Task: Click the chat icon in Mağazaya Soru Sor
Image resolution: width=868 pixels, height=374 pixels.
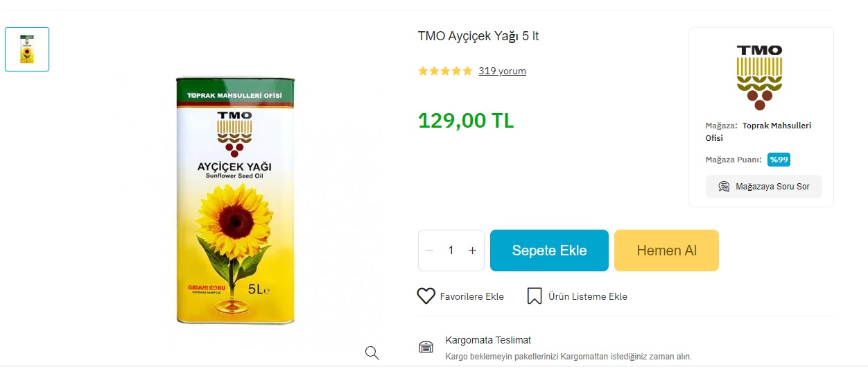Action: tap(724, 187)
